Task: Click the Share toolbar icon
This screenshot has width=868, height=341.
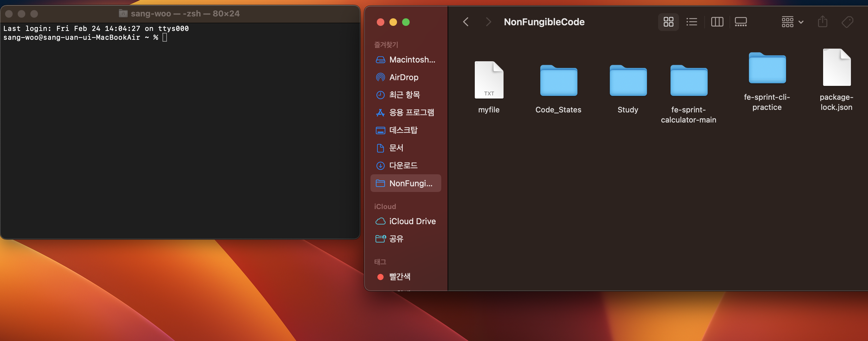Action: (822, 22)
